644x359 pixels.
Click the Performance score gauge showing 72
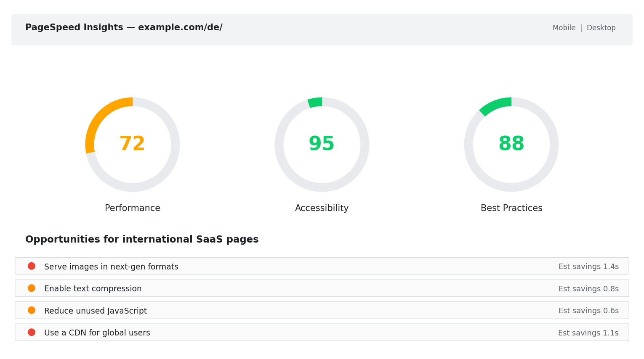click(x=133, y=145)
